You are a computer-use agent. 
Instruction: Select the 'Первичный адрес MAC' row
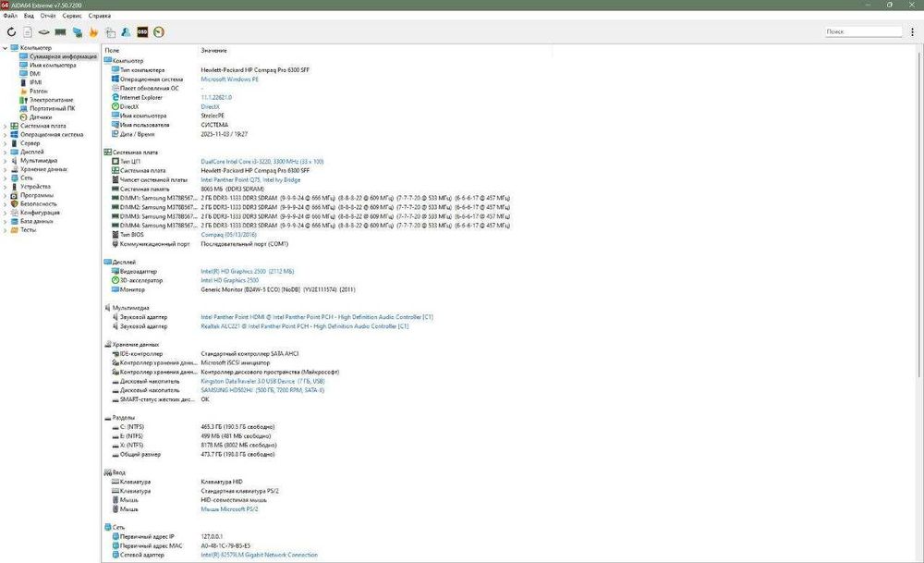pyautogui.click(x=181, y=546)
